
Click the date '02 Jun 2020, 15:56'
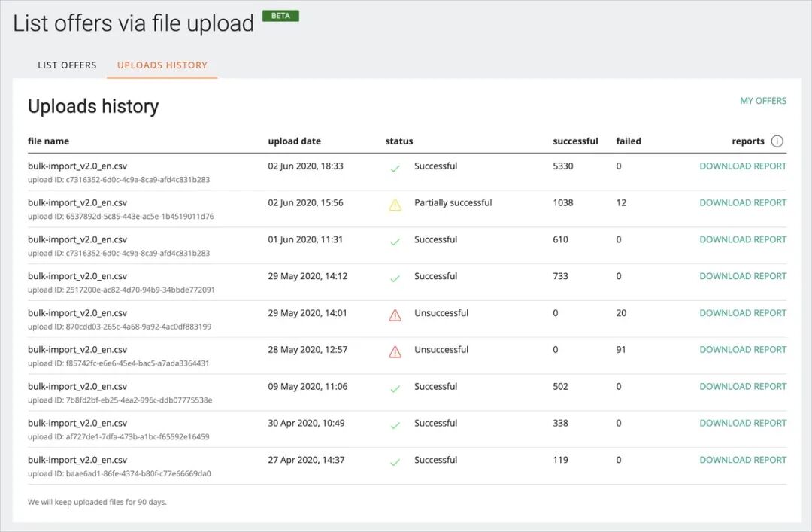pyautogui.click(x=305, y=202)
